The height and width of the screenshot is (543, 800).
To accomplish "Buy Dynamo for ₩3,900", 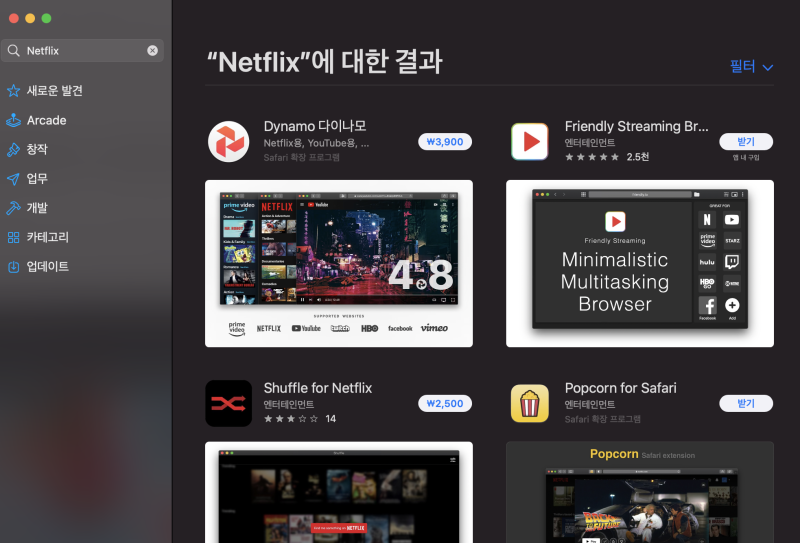I will [445, 142].
